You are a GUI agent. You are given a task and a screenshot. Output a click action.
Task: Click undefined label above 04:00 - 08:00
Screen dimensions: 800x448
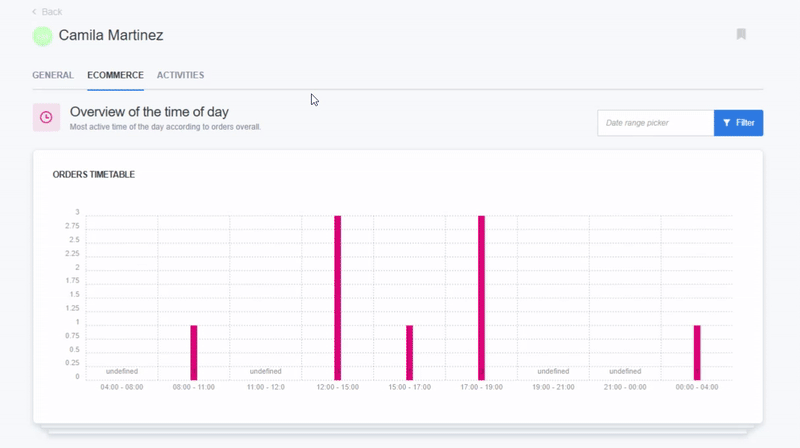click(x=122, y=371)
